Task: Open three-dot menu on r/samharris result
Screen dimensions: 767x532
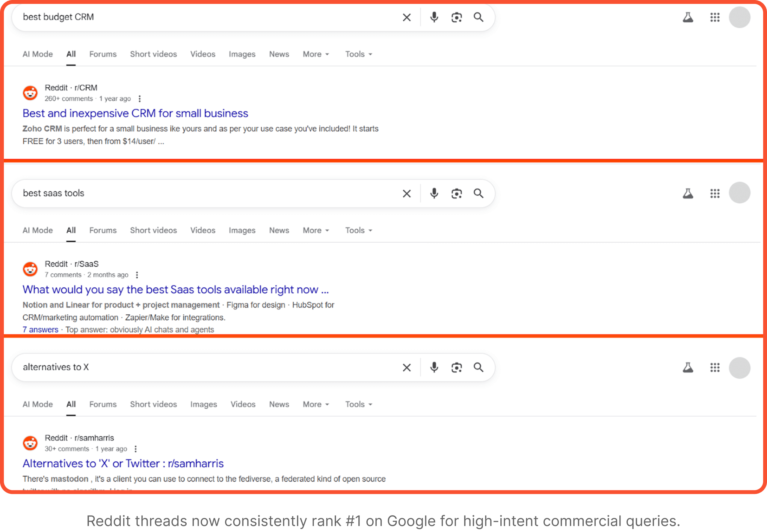Action: [x=135, y=449]
